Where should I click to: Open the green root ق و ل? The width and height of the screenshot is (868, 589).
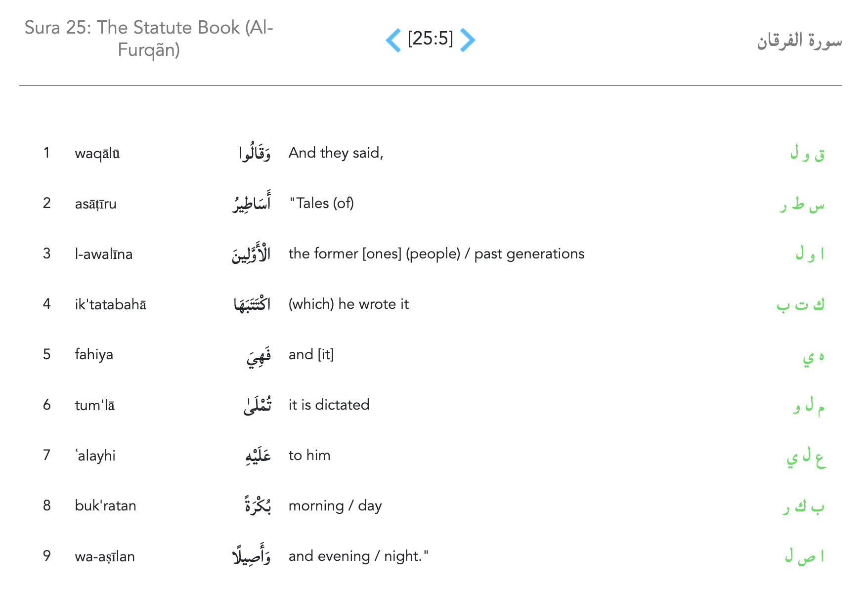[x=807, y=154]
